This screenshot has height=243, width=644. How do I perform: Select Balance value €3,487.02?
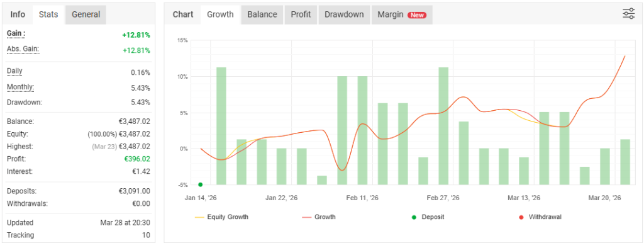134,121
